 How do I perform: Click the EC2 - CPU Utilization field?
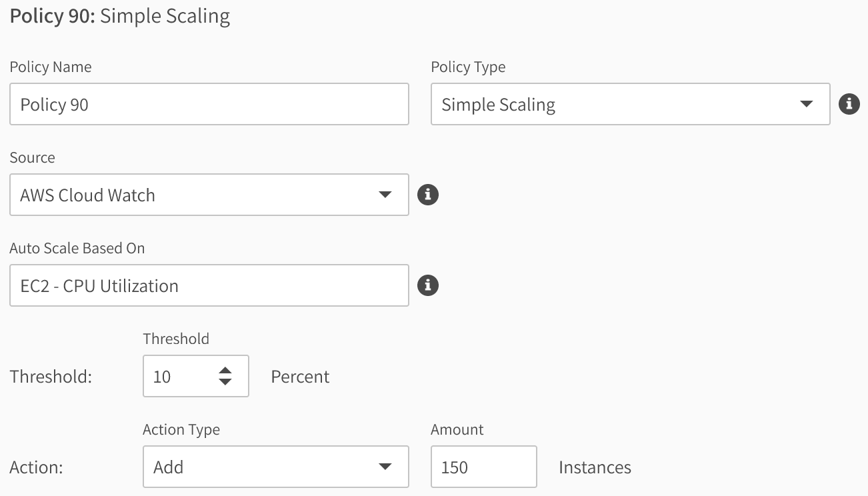[209, 285]
